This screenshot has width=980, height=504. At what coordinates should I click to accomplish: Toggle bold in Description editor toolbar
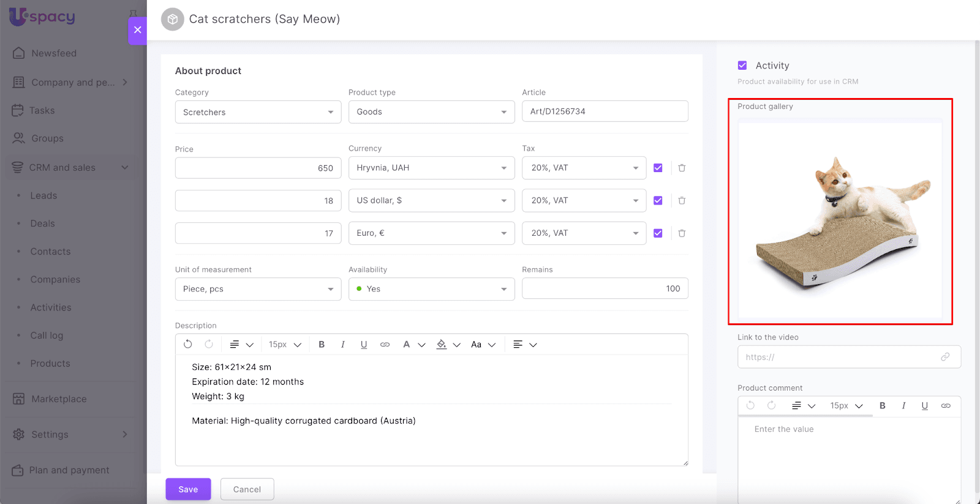coord(322,344)
